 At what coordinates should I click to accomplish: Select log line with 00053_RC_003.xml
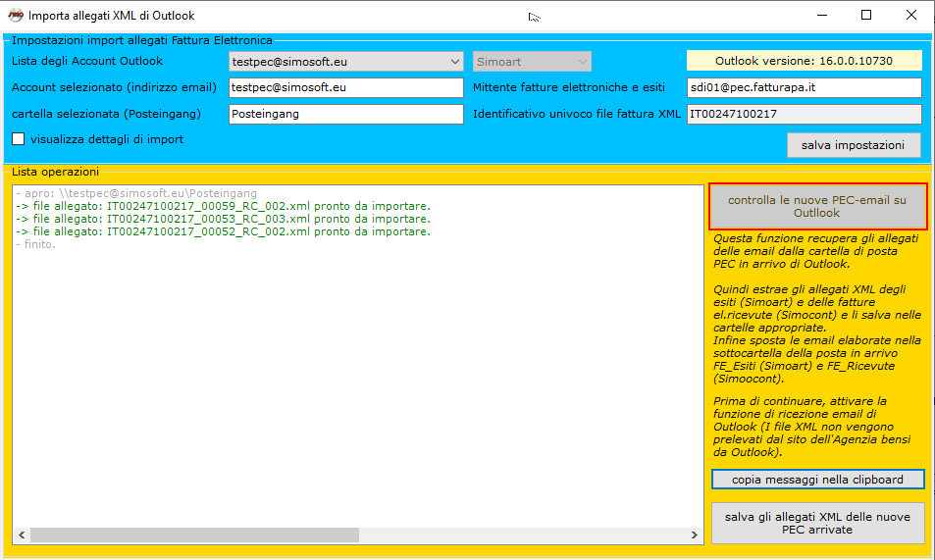click(x=223, y=220)
